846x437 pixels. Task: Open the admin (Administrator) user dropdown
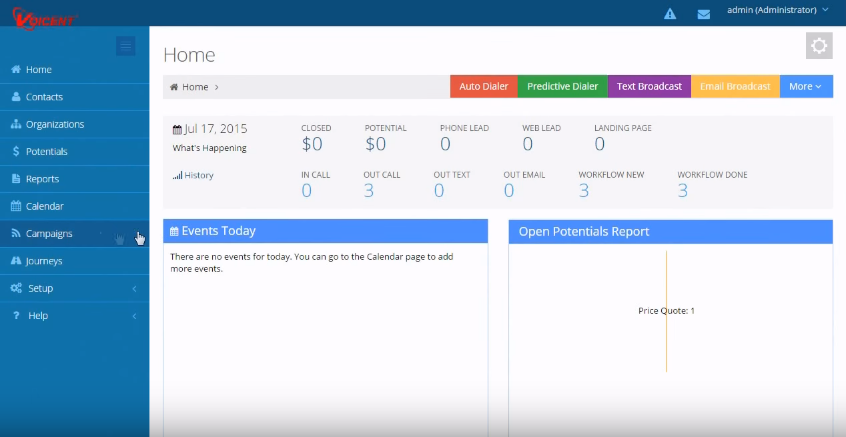(x=777, y=10)
